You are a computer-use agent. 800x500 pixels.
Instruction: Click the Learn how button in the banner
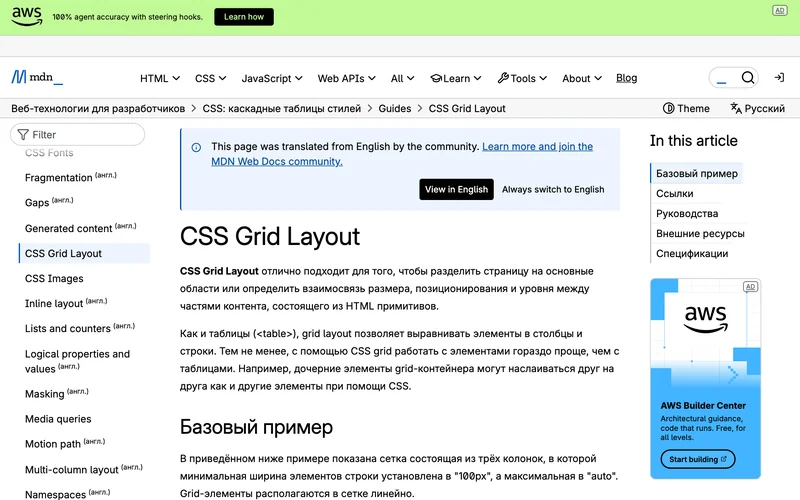pyautogui.click(x=244, y=17)
